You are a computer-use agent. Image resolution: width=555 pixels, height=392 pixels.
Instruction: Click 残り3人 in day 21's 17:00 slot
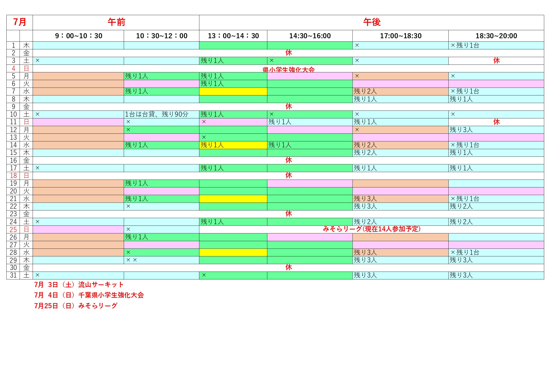(401, 199)
